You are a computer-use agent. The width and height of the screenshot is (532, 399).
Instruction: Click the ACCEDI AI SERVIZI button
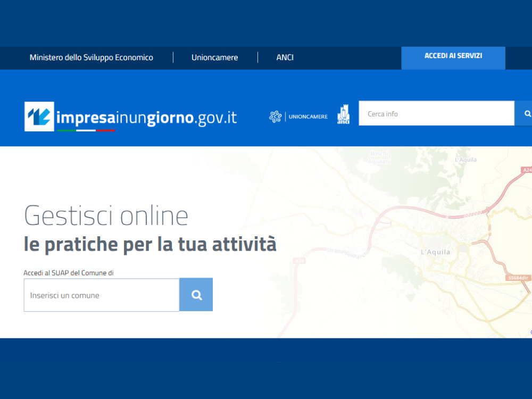453,58
